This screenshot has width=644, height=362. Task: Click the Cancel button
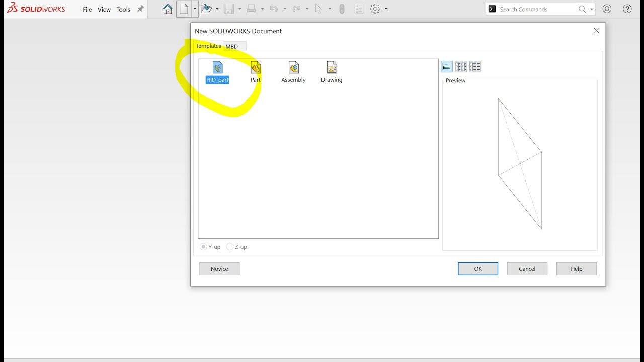(x=527, y=269)
